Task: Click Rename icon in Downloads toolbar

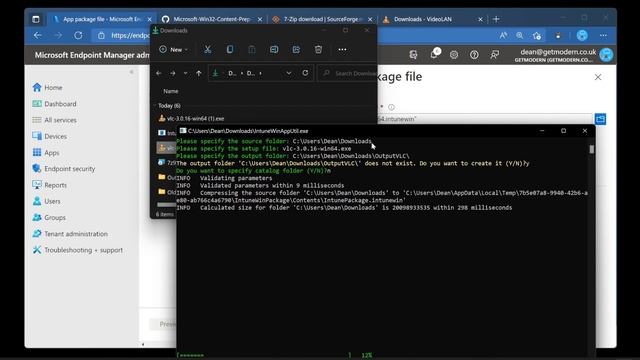Action: coord(274,49)
